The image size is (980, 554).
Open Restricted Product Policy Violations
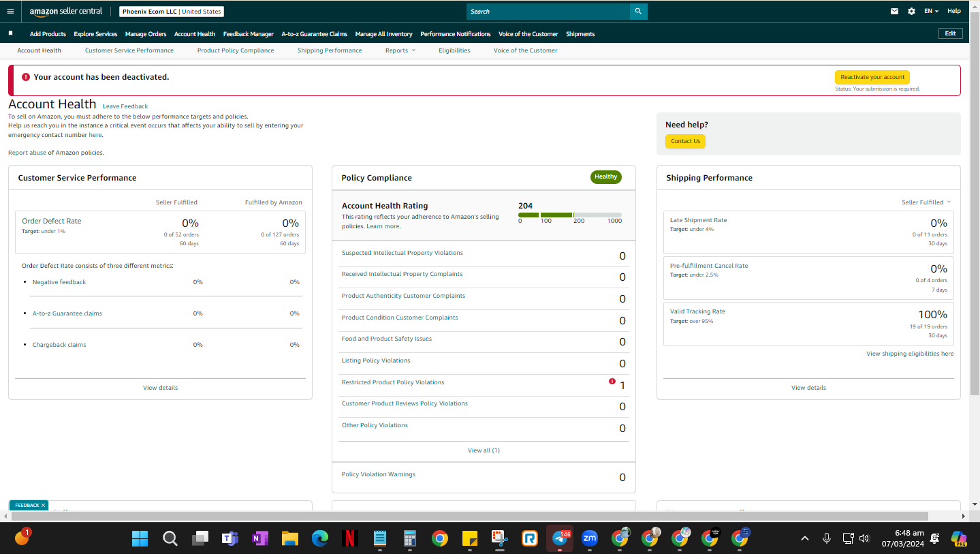pyautogui.click(x=393, y=382)
